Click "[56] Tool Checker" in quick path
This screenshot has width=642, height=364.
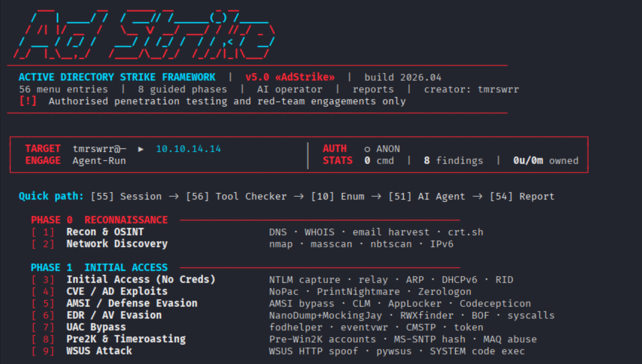tap(236, 196)
